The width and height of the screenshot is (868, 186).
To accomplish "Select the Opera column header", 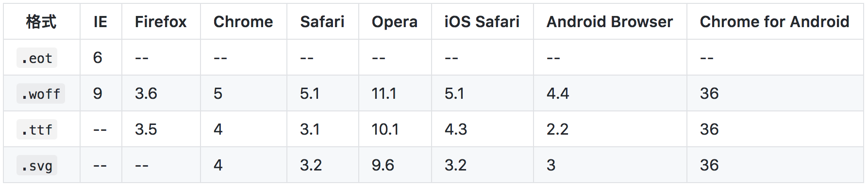I will [x=395, y=22].
